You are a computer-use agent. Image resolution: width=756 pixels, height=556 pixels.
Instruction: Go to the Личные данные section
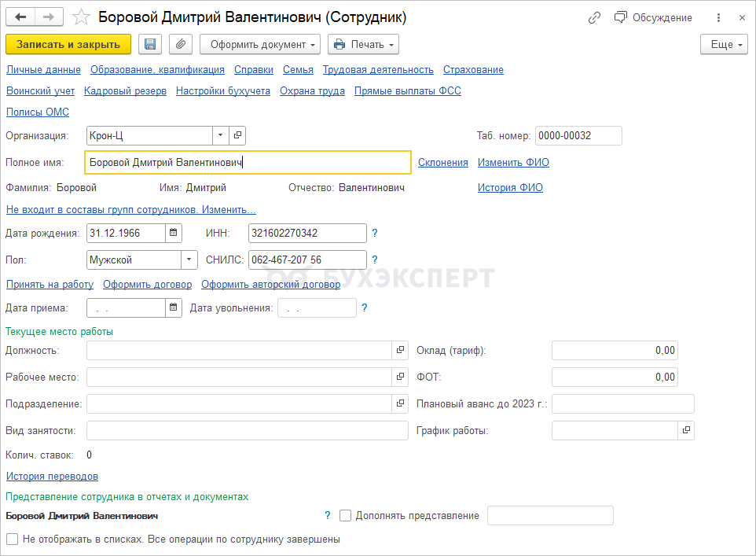point(43,70)
